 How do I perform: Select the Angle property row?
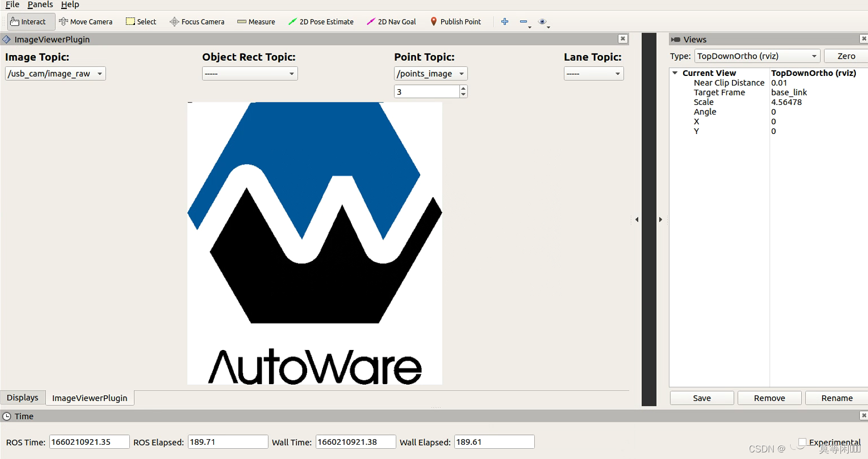click(x=705, y=112)
